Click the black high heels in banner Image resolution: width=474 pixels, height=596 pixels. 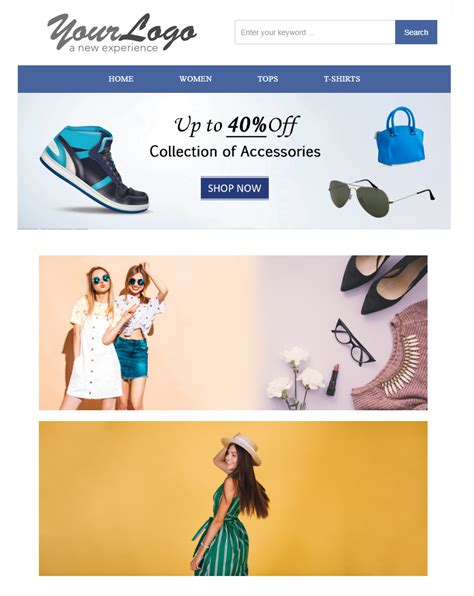383,282
